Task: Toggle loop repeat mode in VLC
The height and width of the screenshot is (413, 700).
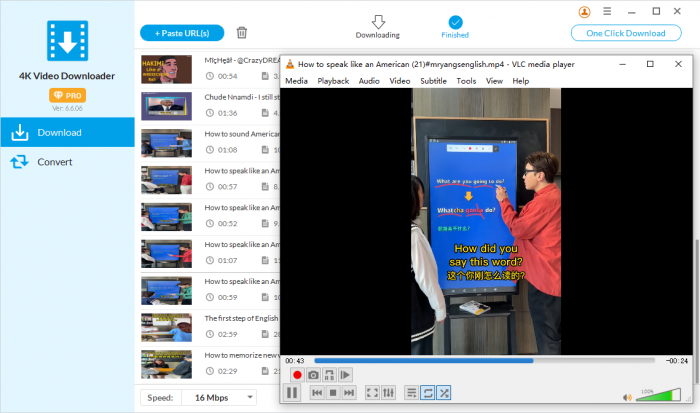Action: pyautogui.click(x=428, y=393)
